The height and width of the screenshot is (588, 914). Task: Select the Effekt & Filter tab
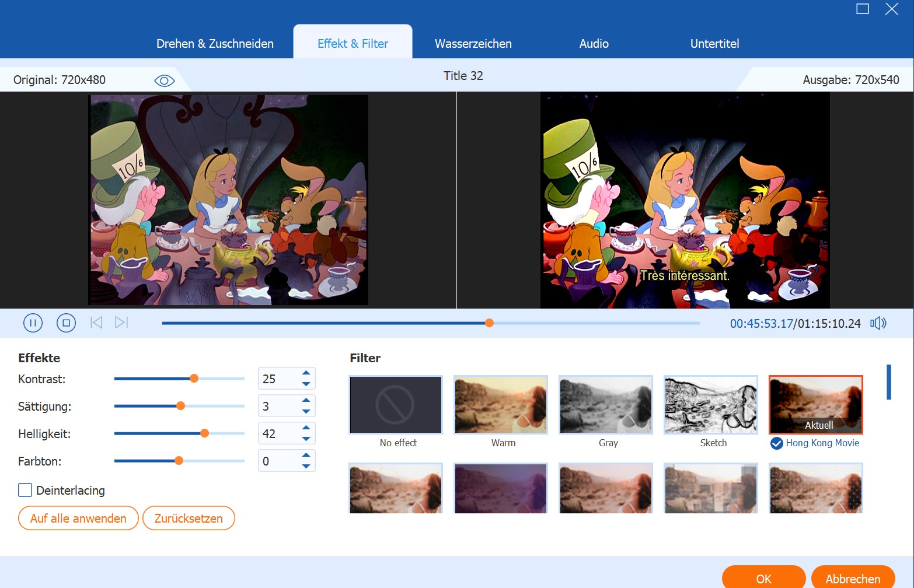click(x=353, y=44)
